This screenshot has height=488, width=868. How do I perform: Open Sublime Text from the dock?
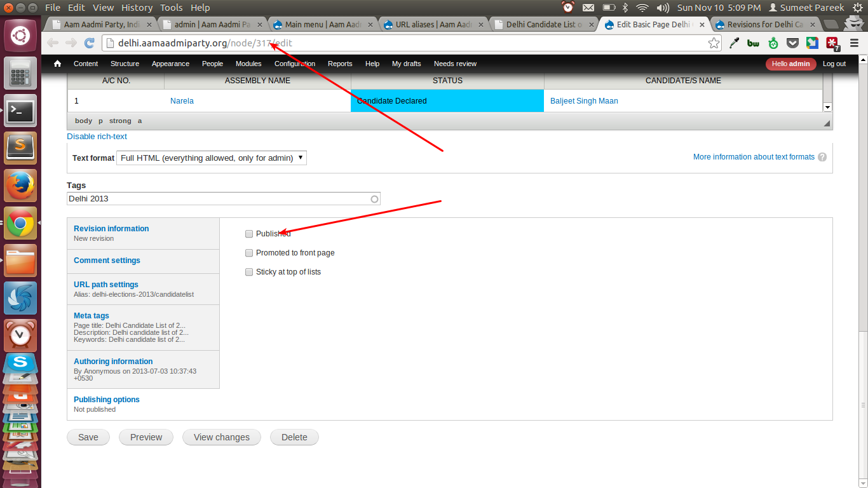coord(20,148)
